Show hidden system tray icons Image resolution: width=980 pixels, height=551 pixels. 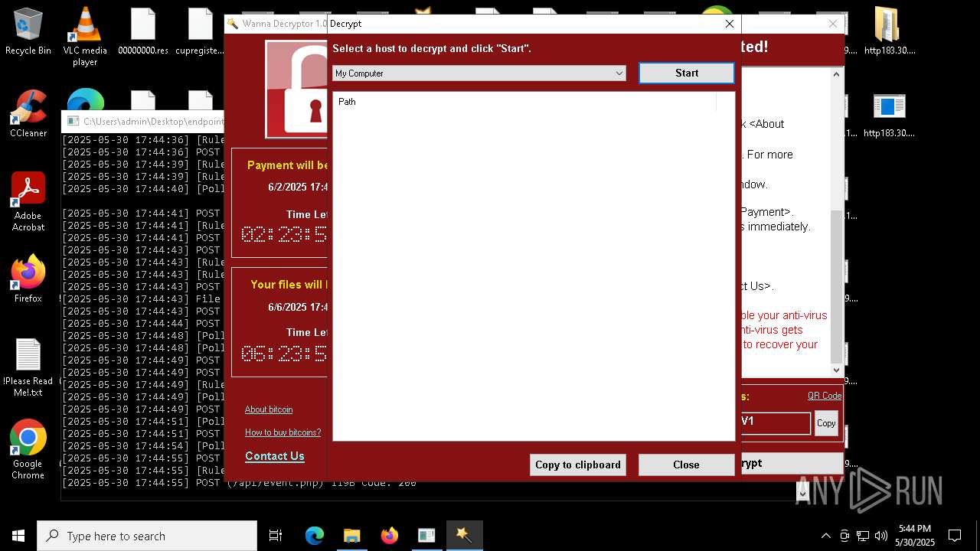tap(825, 536)
